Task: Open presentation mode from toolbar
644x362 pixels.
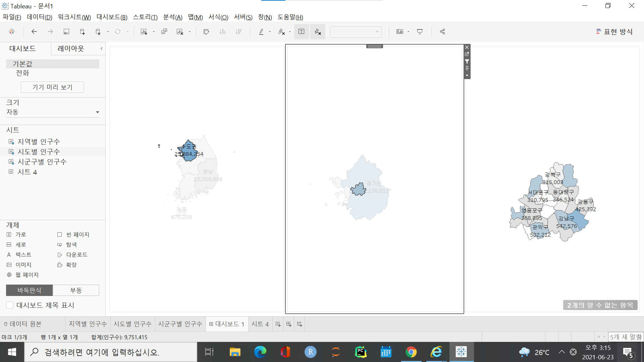Action: click(420, 32)
